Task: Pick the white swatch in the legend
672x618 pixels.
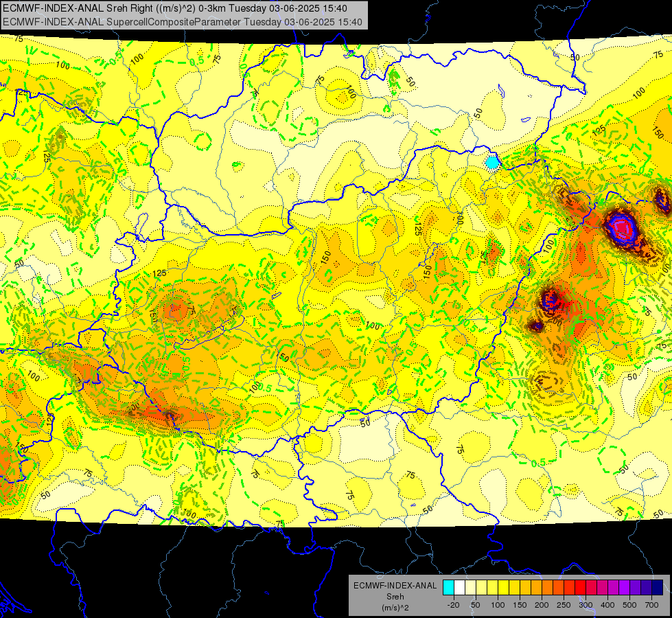Action: point(459,587)
